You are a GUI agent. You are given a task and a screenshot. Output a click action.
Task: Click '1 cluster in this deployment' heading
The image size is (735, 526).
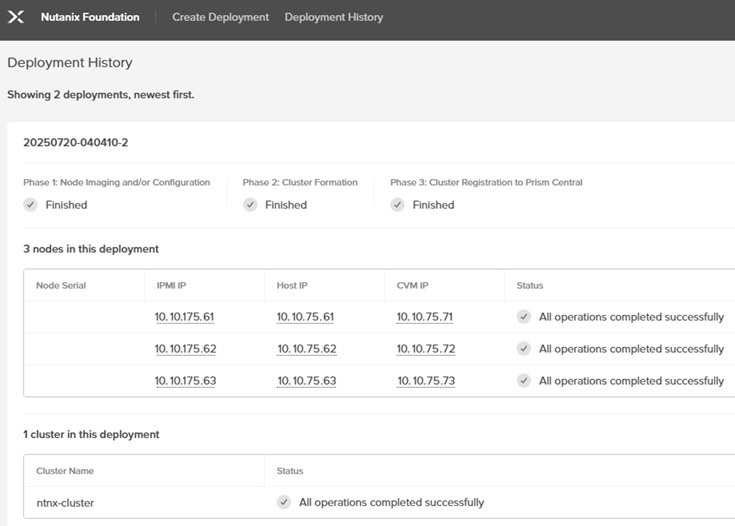tap(91, 435)
